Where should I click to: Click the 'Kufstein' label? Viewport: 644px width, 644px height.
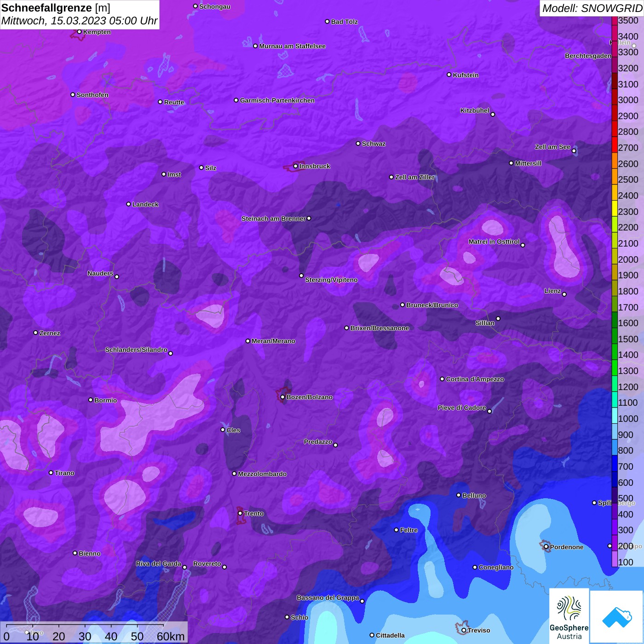point(466,75)
